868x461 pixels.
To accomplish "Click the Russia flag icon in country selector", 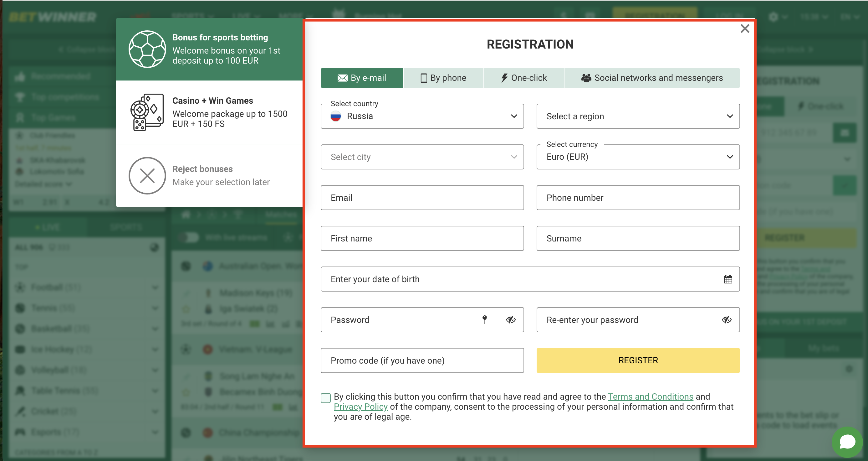I will click(336, 116).
